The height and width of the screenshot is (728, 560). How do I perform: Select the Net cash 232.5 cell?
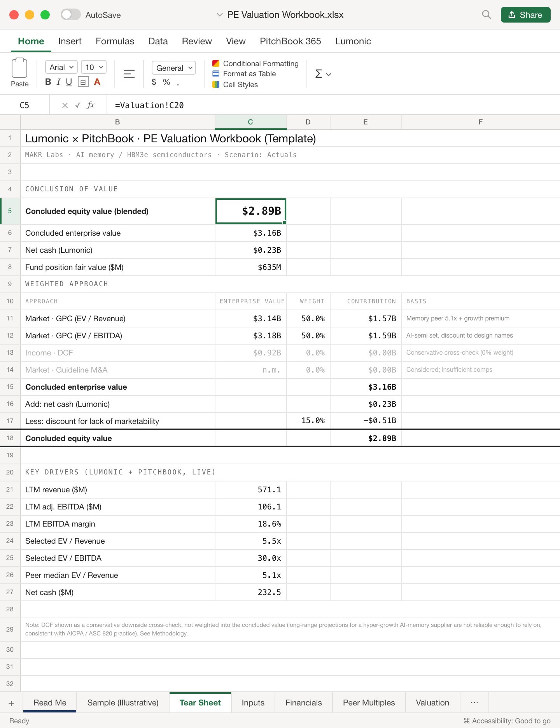click(251, 592)
